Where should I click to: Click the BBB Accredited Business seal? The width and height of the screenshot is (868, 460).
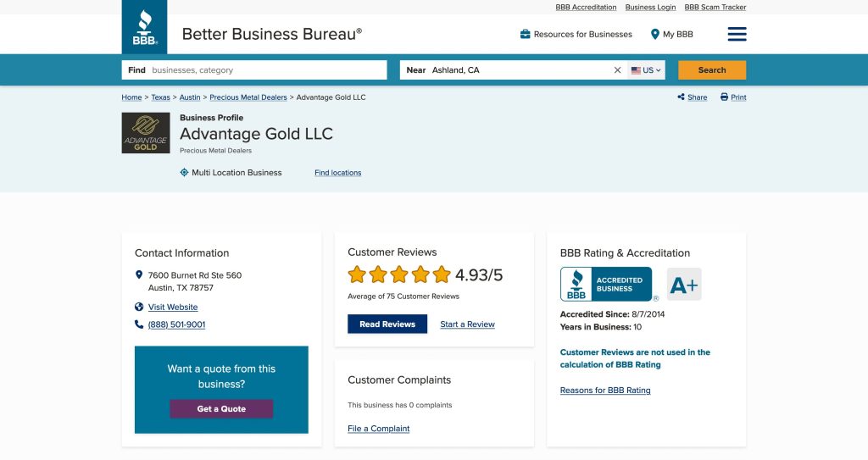pyautogui.click(x=606, y=285)
